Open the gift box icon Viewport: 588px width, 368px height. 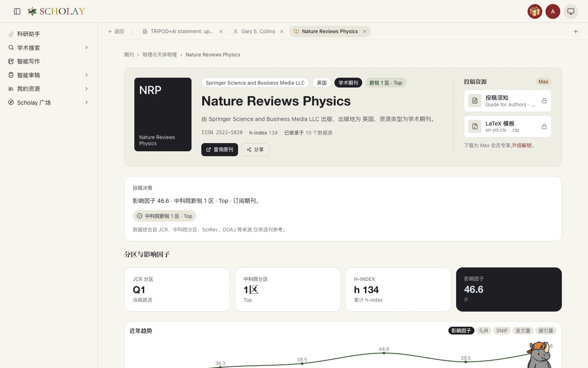535,11
